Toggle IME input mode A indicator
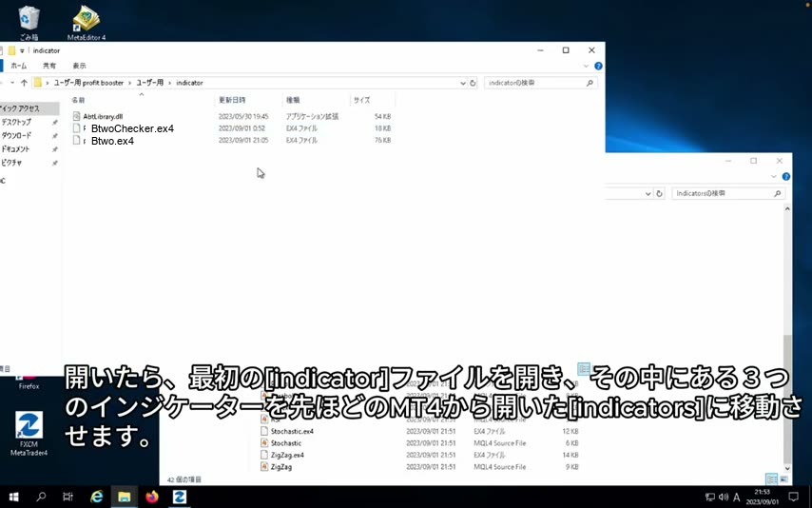 [736, 498]
